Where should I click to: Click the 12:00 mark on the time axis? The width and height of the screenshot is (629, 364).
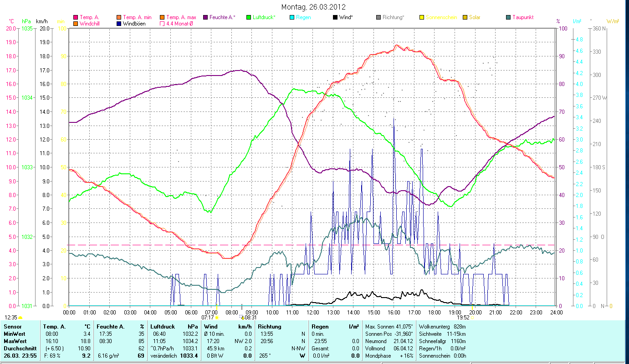pos(313,312)
